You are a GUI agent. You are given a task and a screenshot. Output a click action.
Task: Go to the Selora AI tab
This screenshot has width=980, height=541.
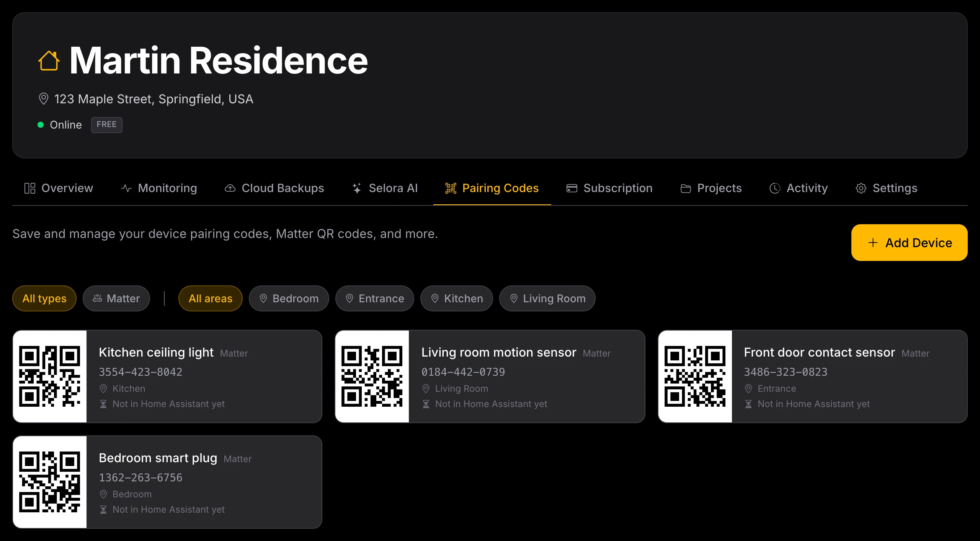[385, 188]
